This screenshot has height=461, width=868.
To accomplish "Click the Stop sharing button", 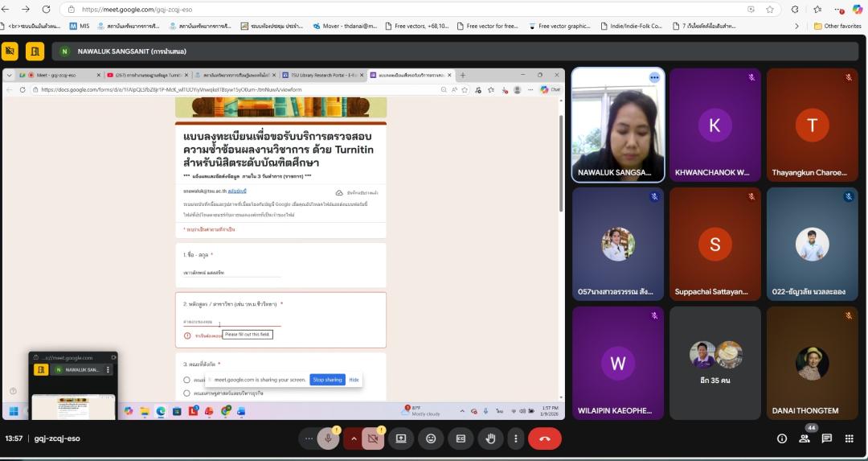I will click(327, 380).
